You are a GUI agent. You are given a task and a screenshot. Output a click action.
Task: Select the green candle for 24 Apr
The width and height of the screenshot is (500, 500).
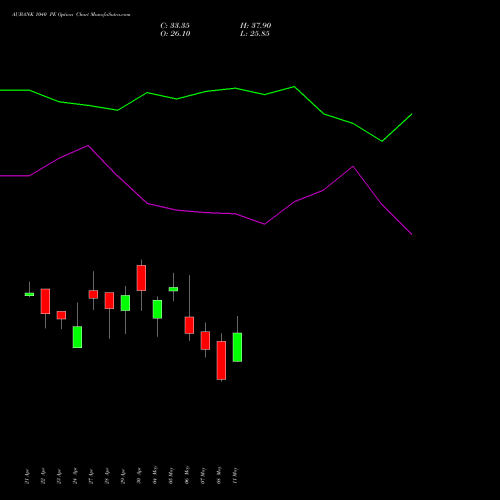(x=77, y=337)
